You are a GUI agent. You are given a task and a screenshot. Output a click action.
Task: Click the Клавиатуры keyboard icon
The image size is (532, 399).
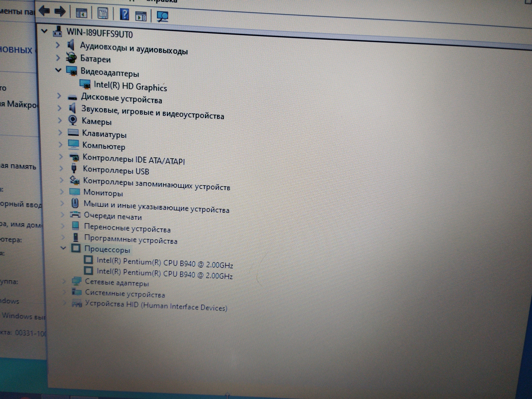(x=73, y=132)
